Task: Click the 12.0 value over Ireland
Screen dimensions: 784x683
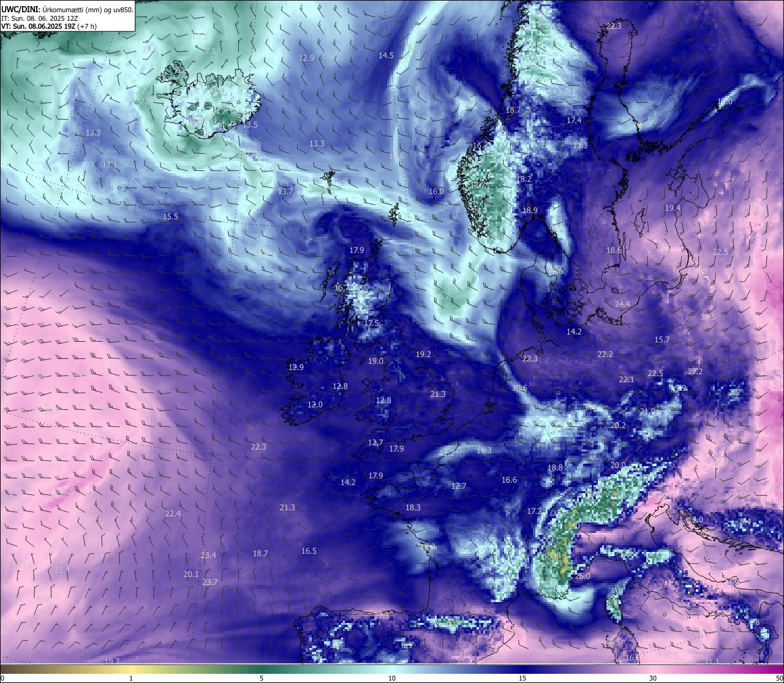Action: [x=315, y=404]
